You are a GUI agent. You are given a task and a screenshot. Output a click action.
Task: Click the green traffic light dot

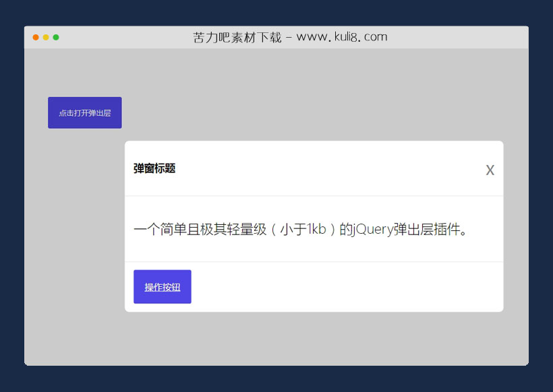(57, 38)
